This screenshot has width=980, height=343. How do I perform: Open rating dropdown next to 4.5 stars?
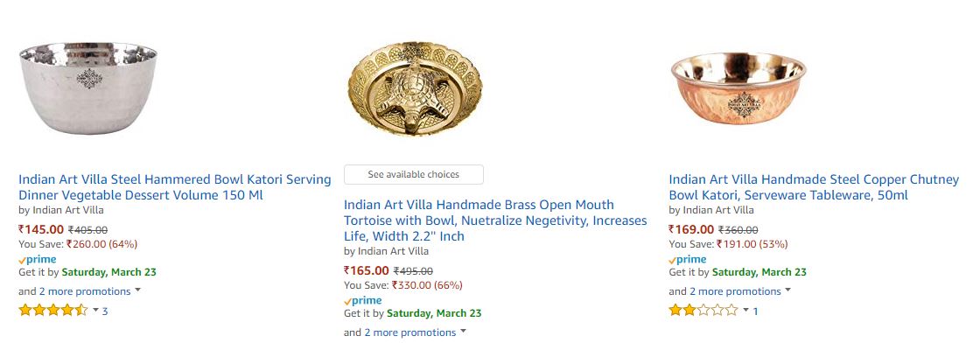[x=95, y=310]
